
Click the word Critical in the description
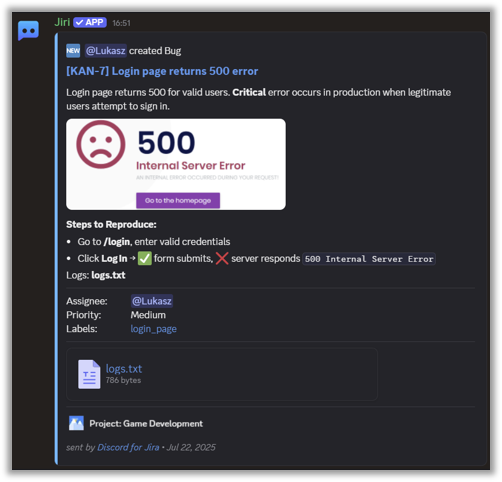coord(249,92)
